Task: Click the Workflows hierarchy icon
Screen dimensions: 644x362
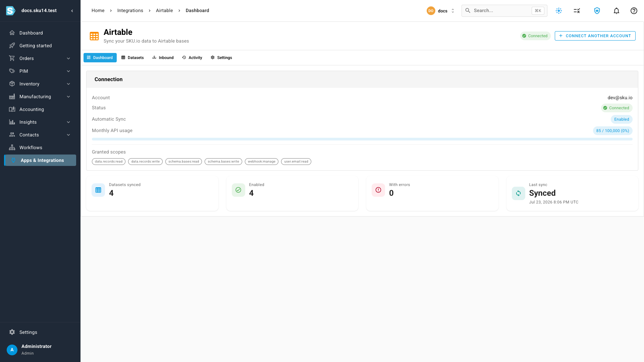Action: 12,147
